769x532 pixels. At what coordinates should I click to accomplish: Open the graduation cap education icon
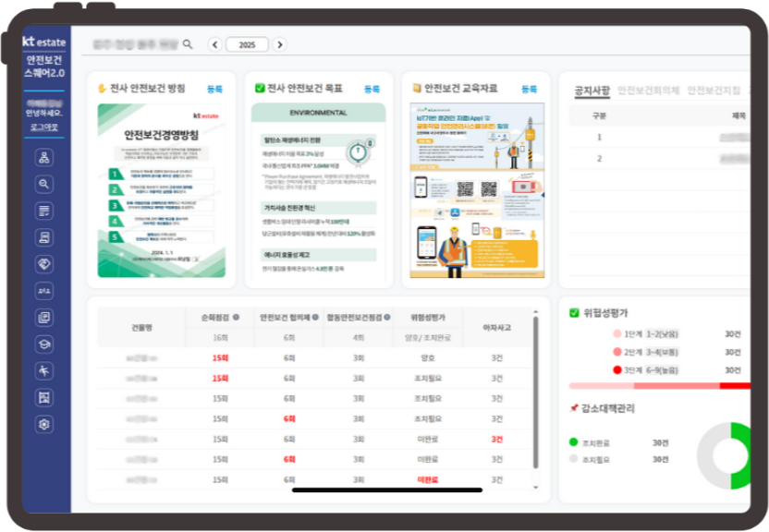(43, 344)
